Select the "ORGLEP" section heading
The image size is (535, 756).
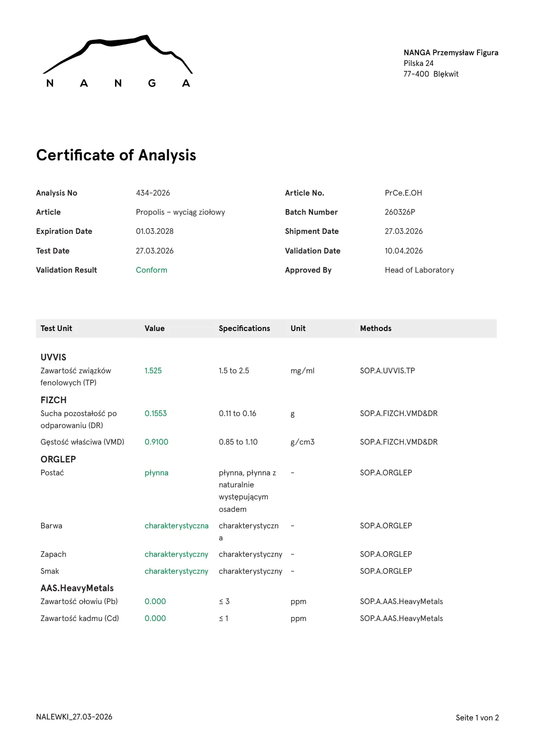pyautogui.click(x=58, y=459)
